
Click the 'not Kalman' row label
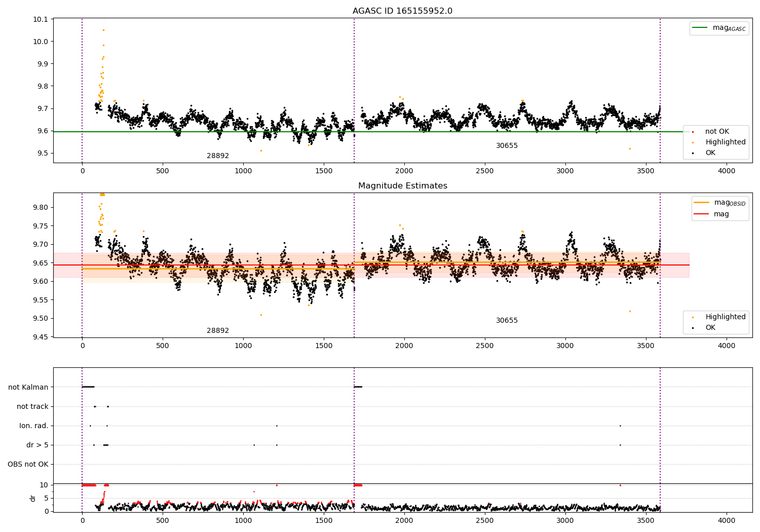click(x=28, y=388)
